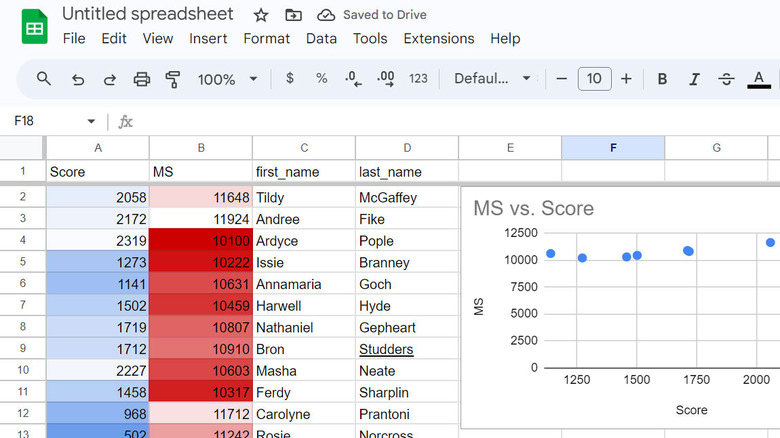Toggle bold formatting
This screenshot has width=780, height=438.
pos(662,79)
